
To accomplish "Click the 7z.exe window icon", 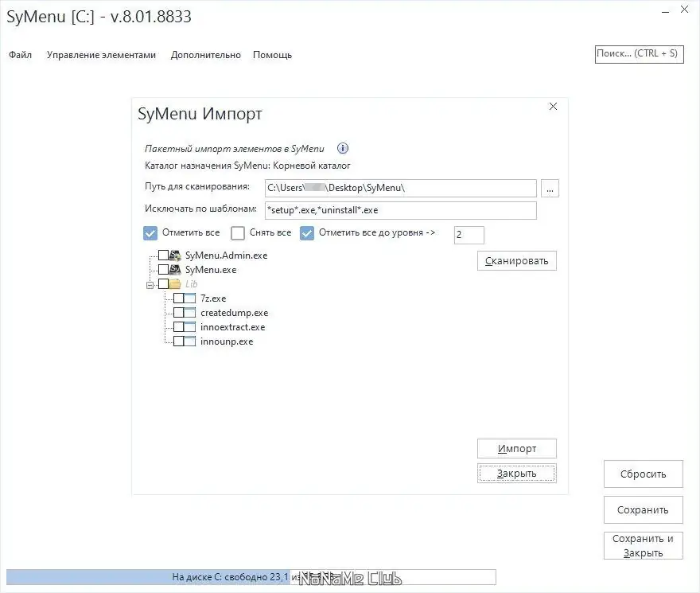I will point(190,298).
